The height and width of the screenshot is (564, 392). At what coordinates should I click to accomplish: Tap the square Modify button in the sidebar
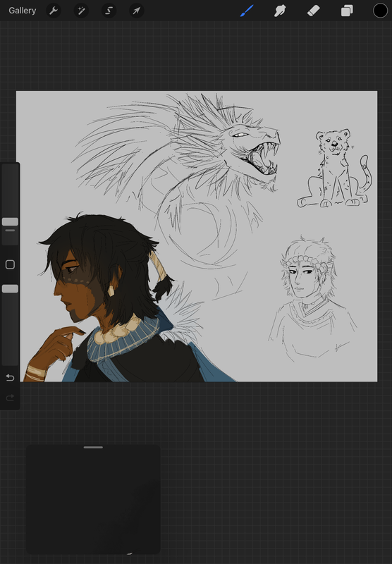click(10, 265)
